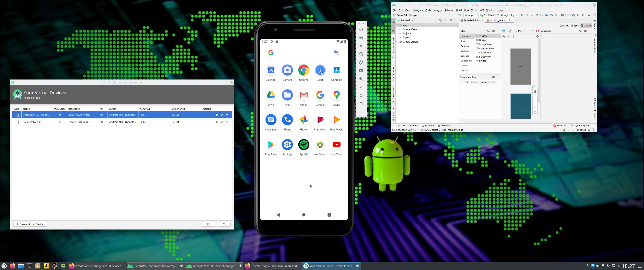Switch editor to Split view
The height and width of the screenshot is (270, 644).
click(575, 25)
